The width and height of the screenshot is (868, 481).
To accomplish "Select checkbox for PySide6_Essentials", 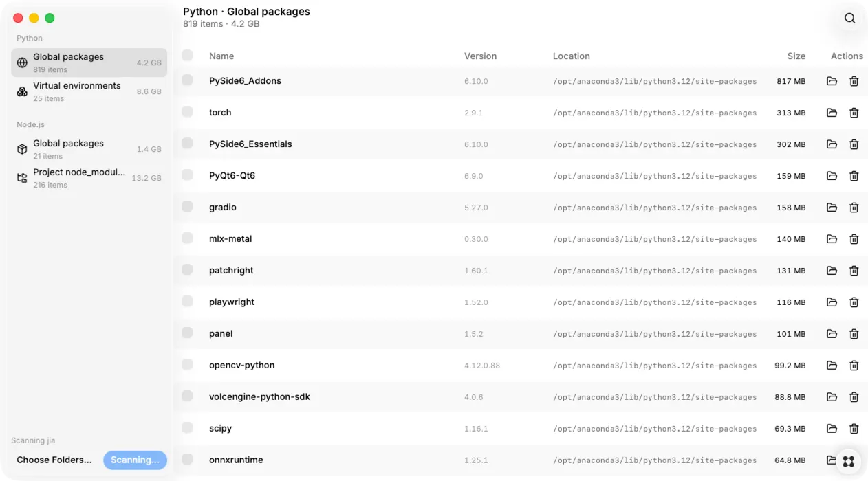I will click(187, 143).
